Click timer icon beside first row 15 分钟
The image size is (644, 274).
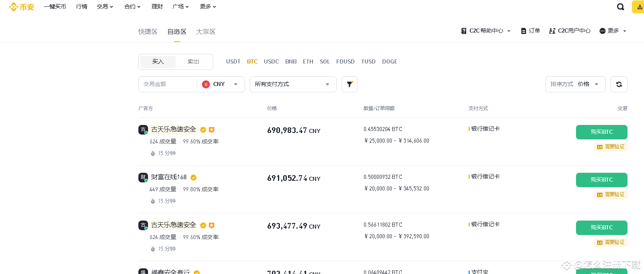pos(153,153)
